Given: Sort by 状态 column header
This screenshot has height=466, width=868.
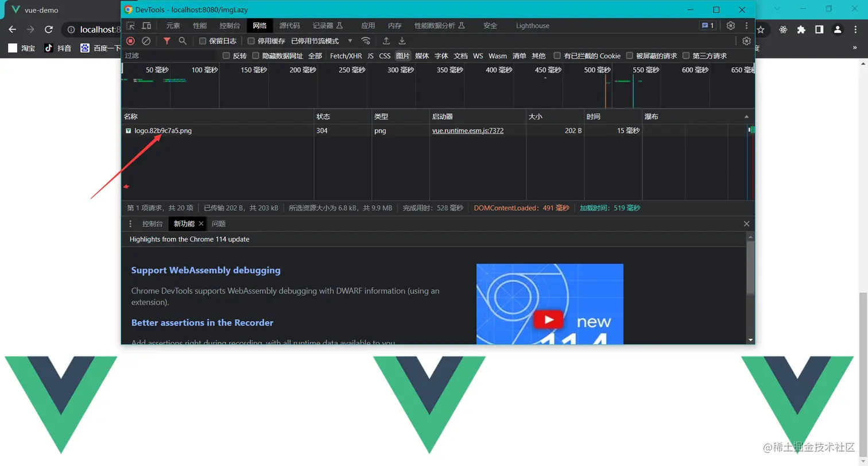Looking at the screenshot, I should [343, 117].
